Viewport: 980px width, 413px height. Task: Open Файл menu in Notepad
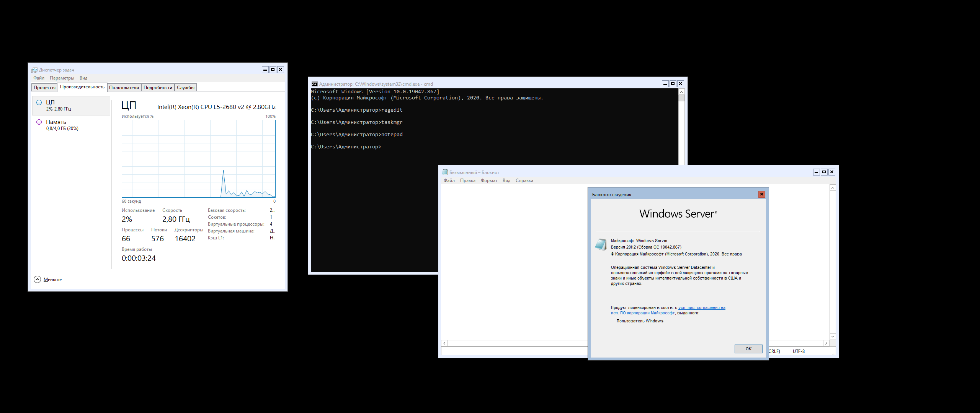coord(449,180)
